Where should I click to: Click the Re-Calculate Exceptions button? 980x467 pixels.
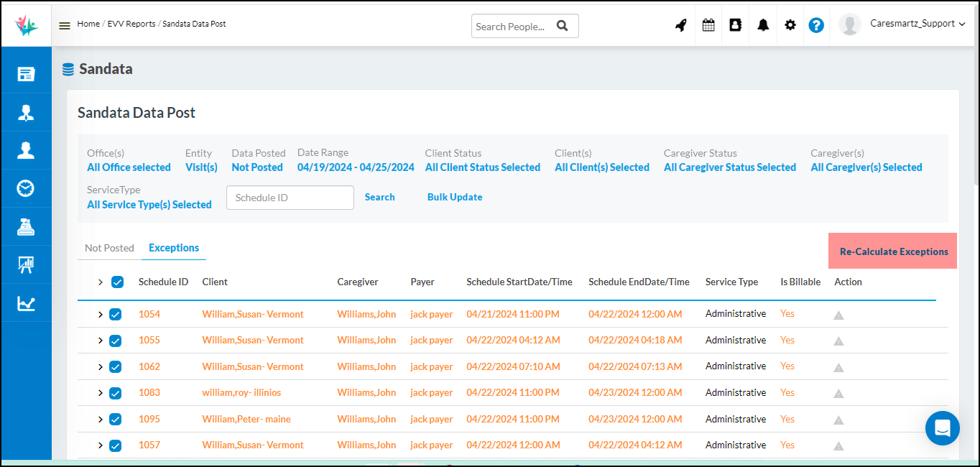(893, 251)
